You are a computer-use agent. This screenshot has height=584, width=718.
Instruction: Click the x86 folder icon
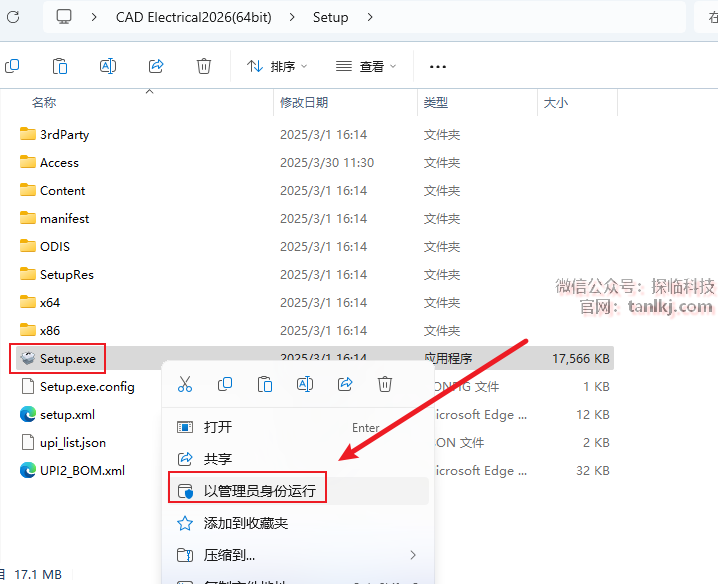click(x=27, y=330)
